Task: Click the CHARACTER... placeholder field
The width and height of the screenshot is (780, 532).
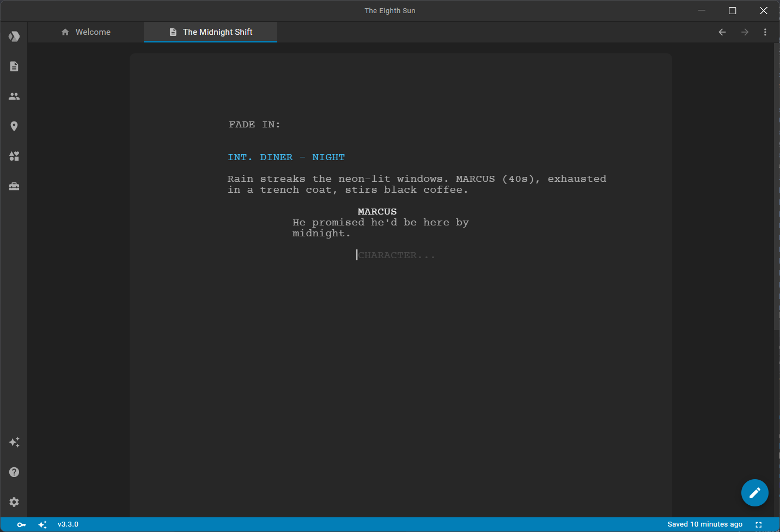Action: click(x=396, y=255)
